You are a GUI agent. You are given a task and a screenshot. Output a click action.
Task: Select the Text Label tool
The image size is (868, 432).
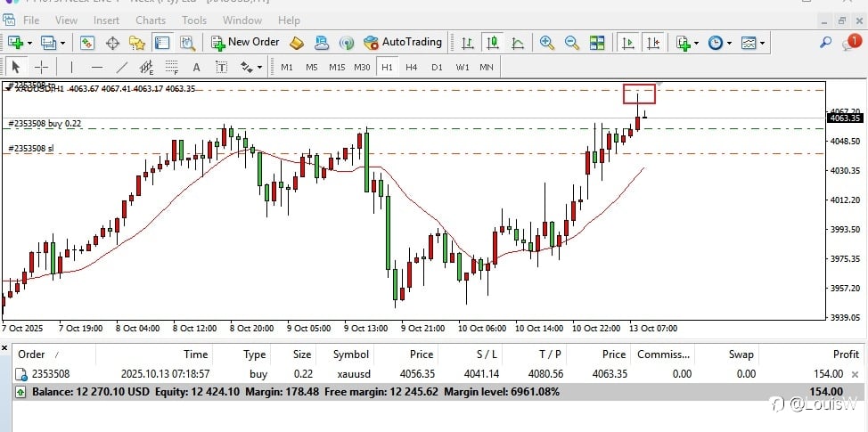coord(221,68)
